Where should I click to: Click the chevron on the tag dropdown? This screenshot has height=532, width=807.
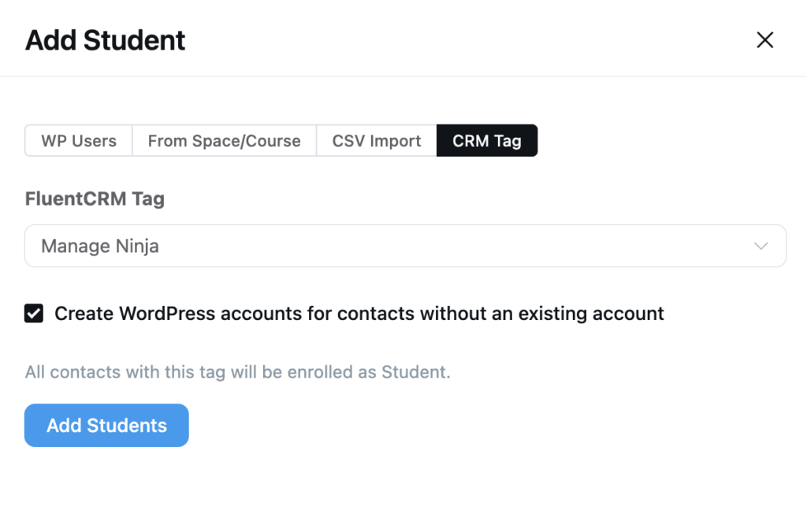click(761, 246)
